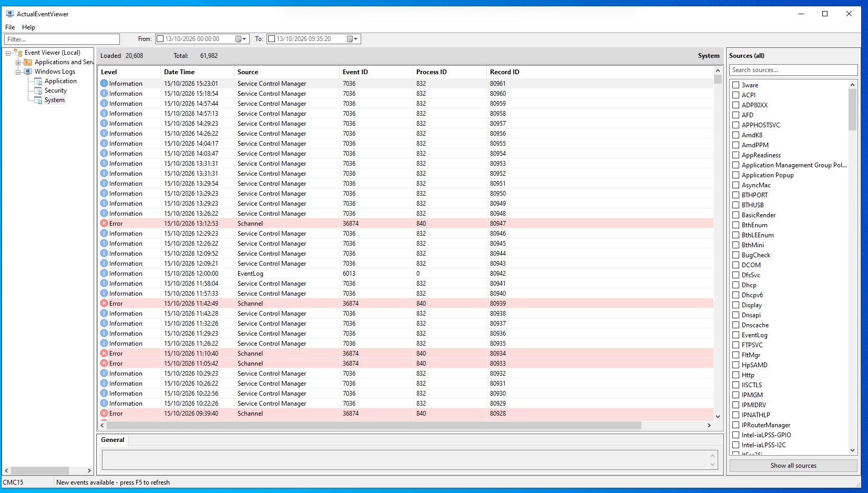
Task: Check the ACPI source checkbox
Action: click(x=736, y=95)
